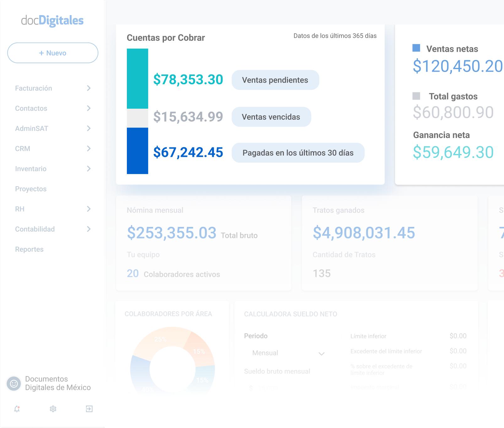The height and width of the screenshot is (428, 504).
Task: Click the Cuentas por Cobrar heading
Action: [166, 38]
